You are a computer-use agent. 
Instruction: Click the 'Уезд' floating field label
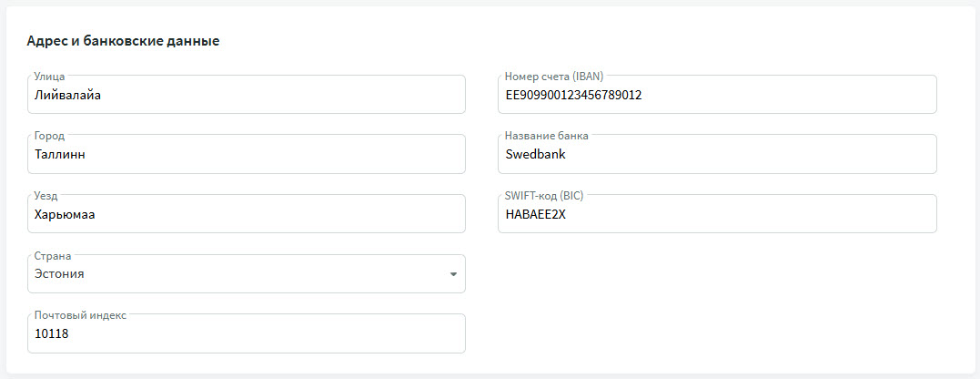[46, 196]
